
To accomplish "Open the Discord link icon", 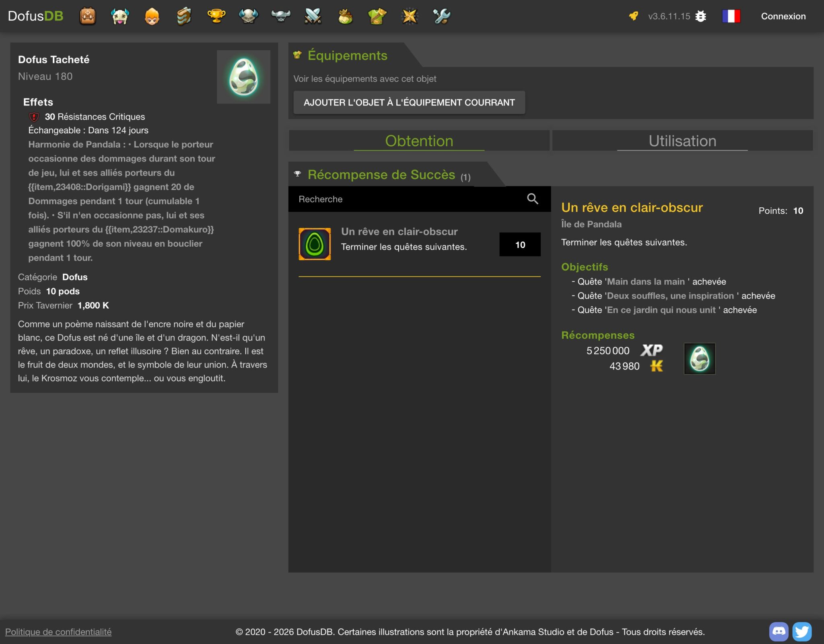I will click(779, 632).
